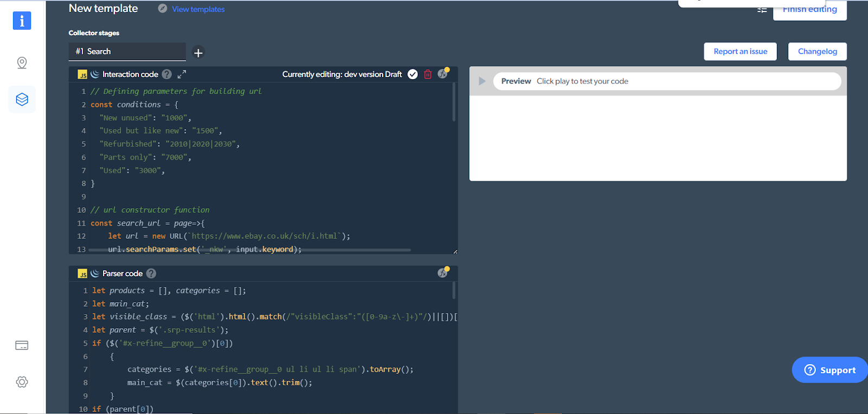Click the compass icon beside View templates
The width and height of the screenshot is (868, 414).
163,9
